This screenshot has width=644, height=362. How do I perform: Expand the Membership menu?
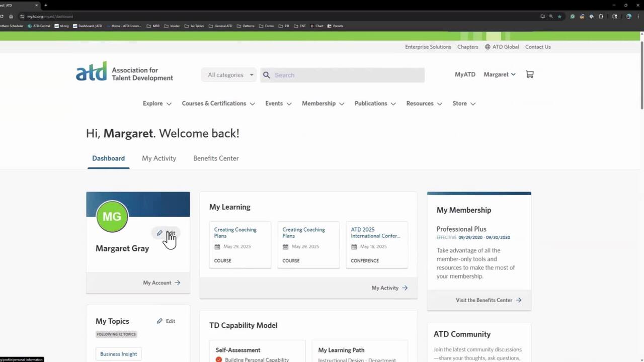pyautogui.click(x=323, y=104)
